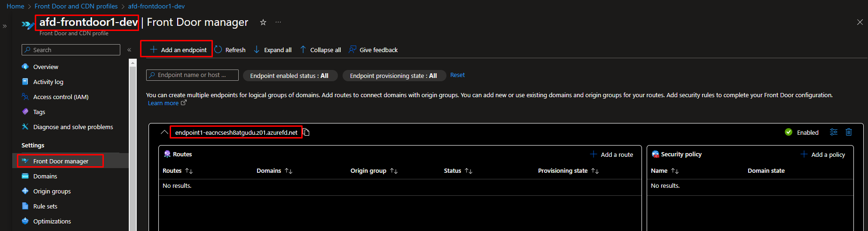Click the Origin groups icon
Screen dimensions: 868x231
tap(25, 191)
